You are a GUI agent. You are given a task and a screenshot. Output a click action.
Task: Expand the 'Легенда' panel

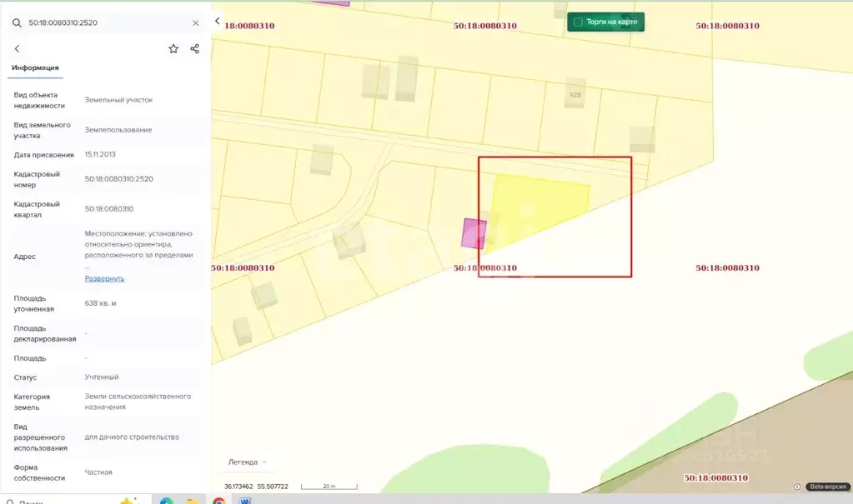[248, 462]
